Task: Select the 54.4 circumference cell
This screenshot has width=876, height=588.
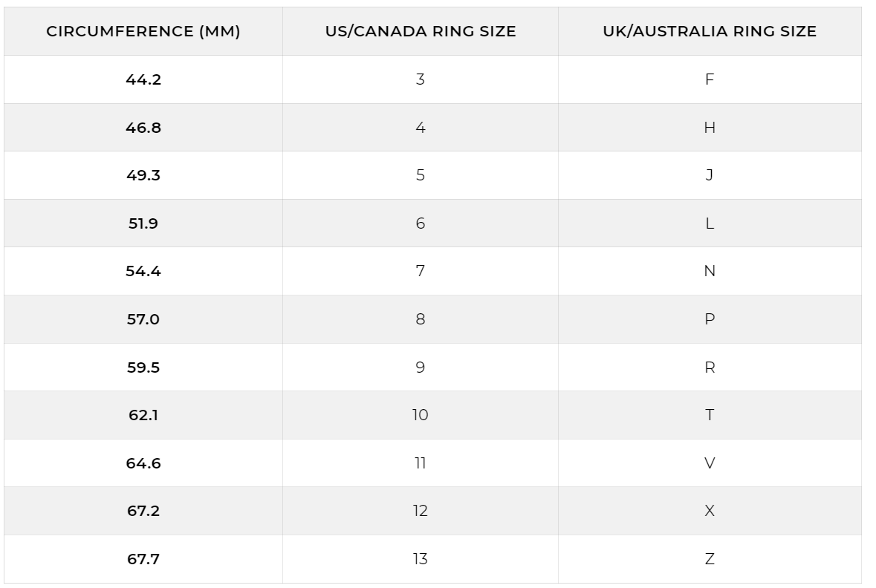Action: (x=143, y=271)
